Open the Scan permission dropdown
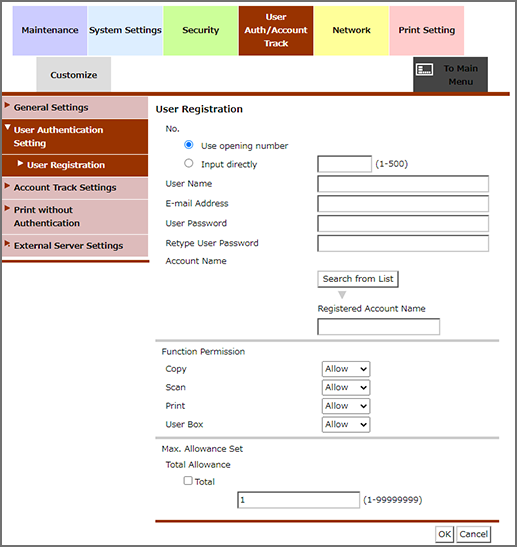This screenshot has height=547, width=517. pyautogui.click(x=346, y=387)
